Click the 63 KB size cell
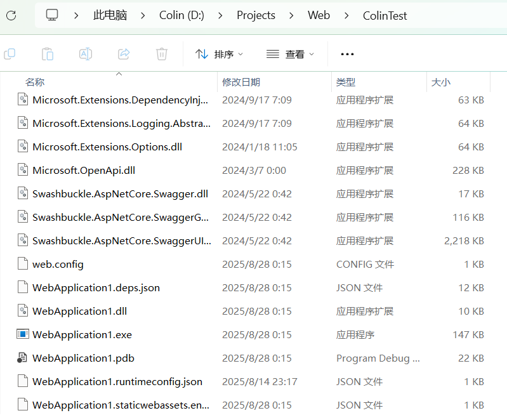The width and height of the screenshot is (507, 420). coord(471,100)
